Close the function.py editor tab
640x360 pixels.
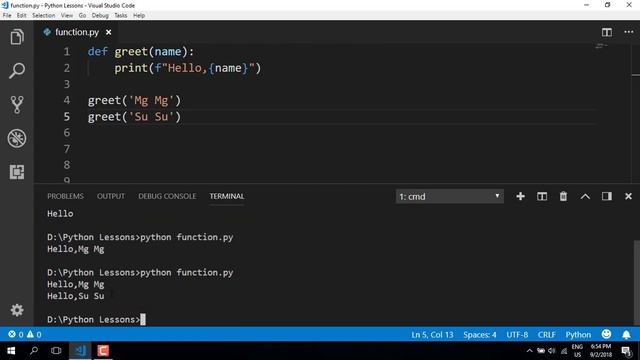coord(109,32)
